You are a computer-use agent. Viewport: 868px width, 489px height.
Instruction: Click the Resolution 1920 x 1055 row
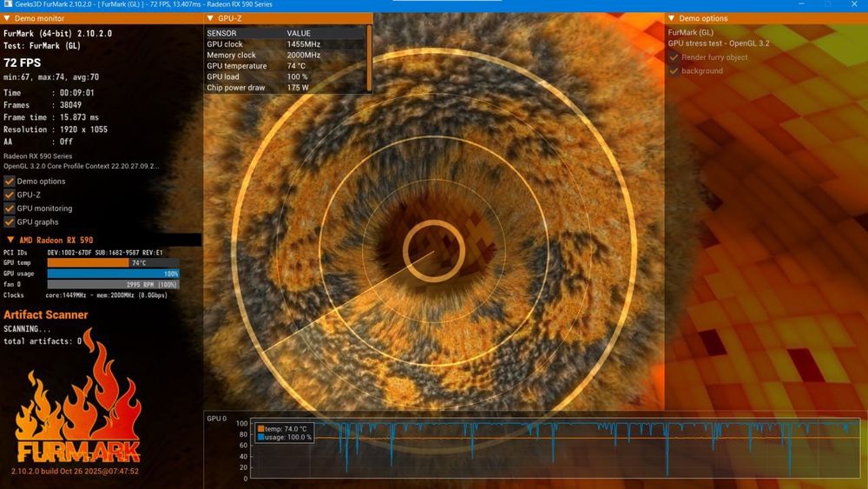click(x=56, y=129)
